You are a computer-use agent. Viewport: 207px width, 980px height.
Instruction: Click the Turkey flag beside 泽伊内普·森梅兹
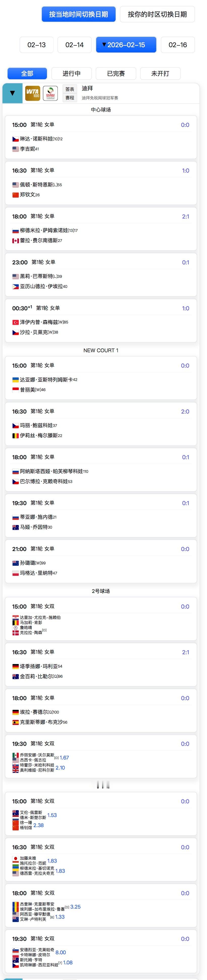click(x=16, y=322)
